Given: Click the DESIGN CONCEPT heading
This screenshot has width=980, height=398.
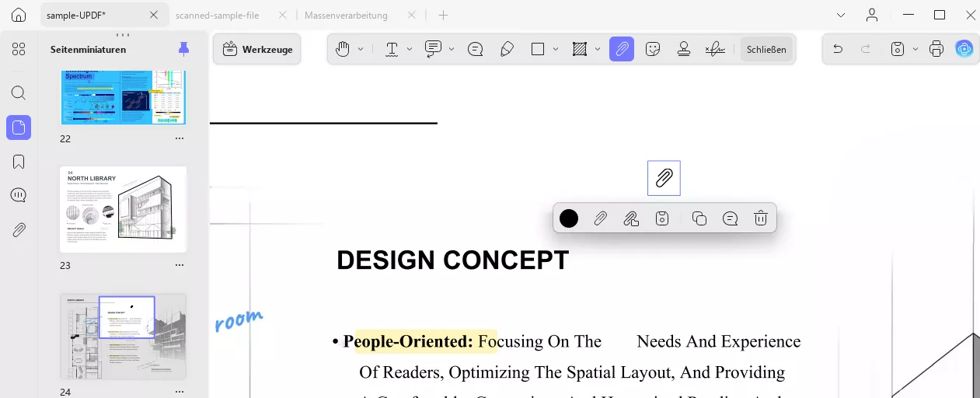Looking at the screenshot, I should (x=452, y=260).
